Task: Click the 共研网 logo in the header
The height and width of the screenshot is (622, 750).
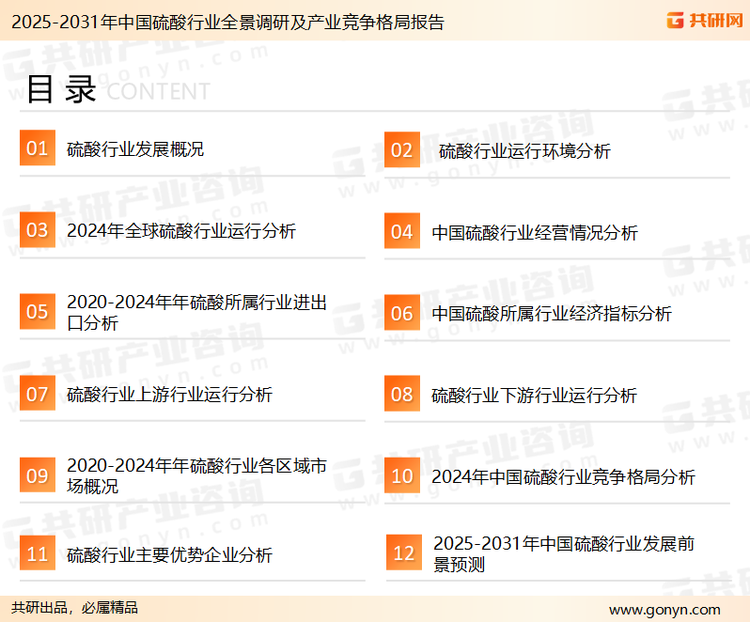Action: point(705,21)
